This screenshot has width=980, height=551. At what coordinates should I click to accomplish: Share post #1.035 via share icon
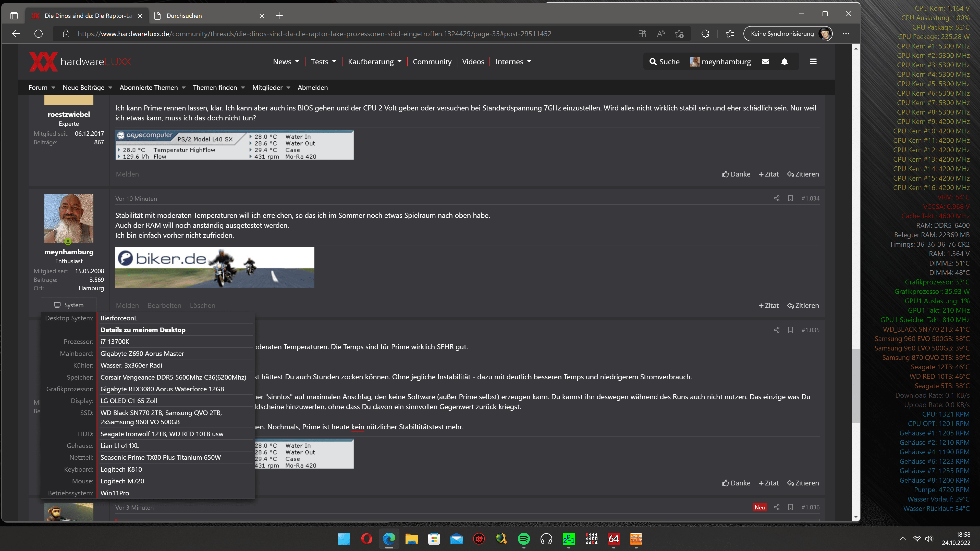coord(776,330)
